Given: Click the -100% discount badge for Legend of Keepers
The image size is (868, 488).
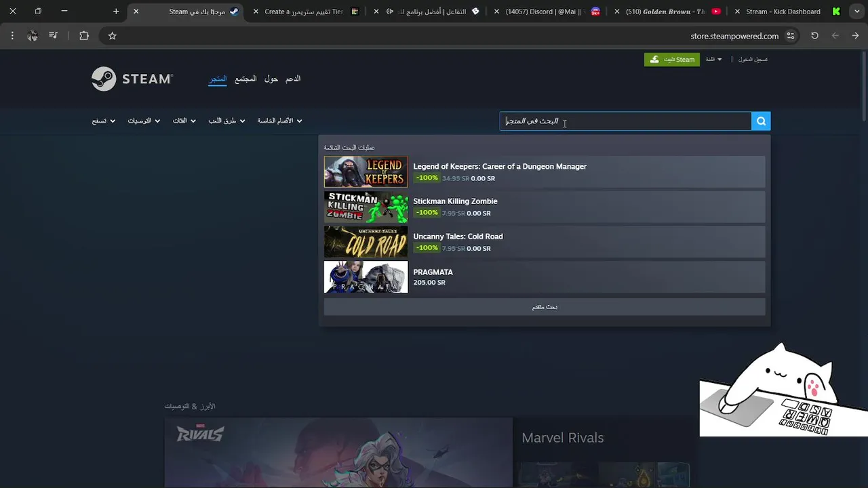Looking at the screenshot, I should (x=427, y=178).
